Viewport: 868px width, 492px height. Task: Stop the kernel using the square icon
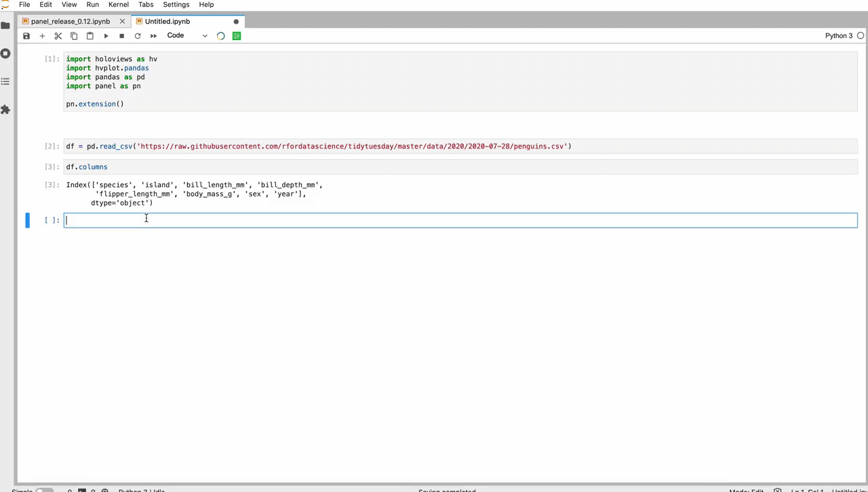121,36
